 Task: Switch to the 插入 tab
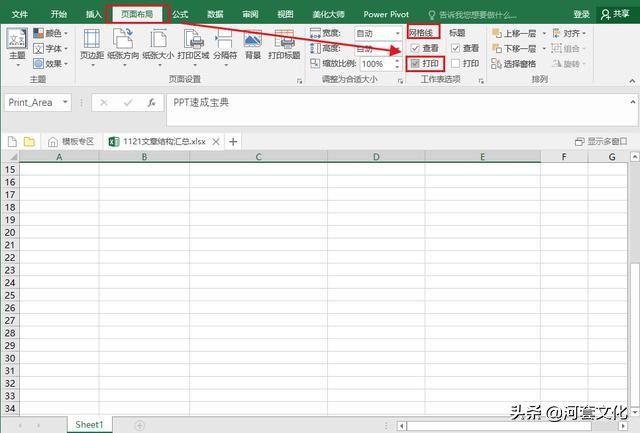pyautogui.click(x=93, y=14)
